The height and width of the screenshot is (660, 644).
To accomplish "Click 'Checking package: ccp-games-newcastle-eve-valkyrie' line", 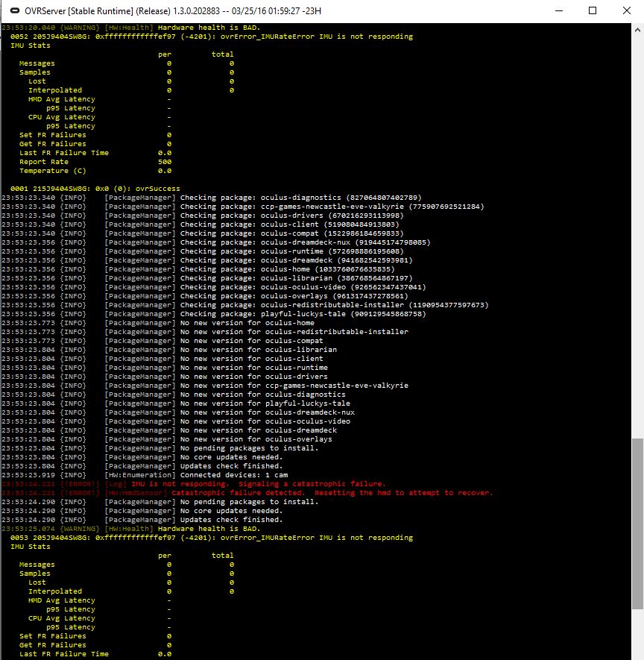I will tap(243, 207).
